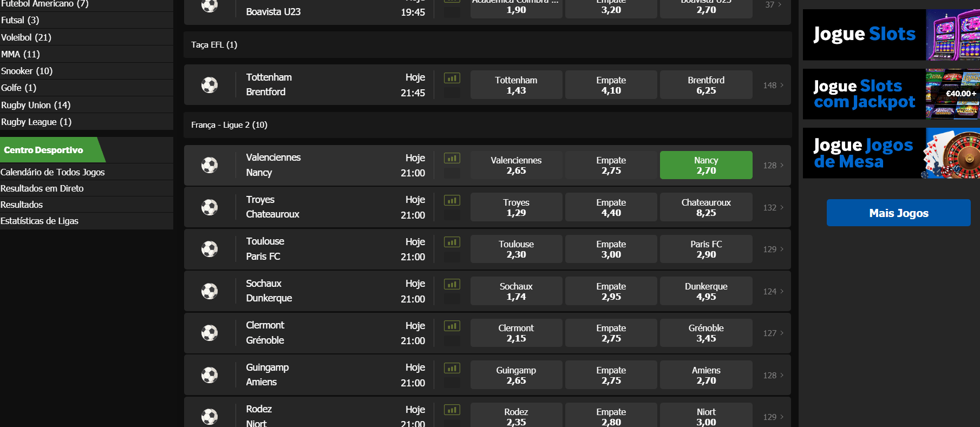This screenshot has width=980, height=427.
Task: Click the football icon for Guingamp vs Amiens
Action: coord(210,375)
